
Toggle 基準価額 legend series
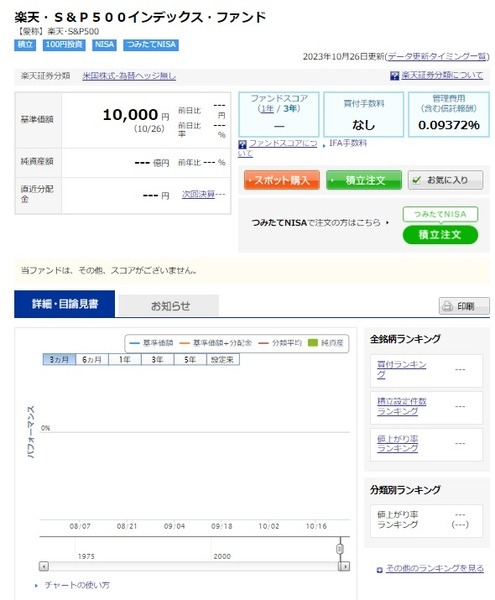151,343
